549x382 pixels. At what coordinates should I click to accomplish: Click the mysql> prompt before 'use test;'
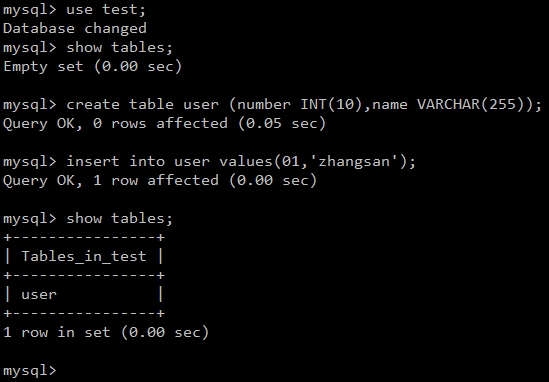(x=30, y=10)
